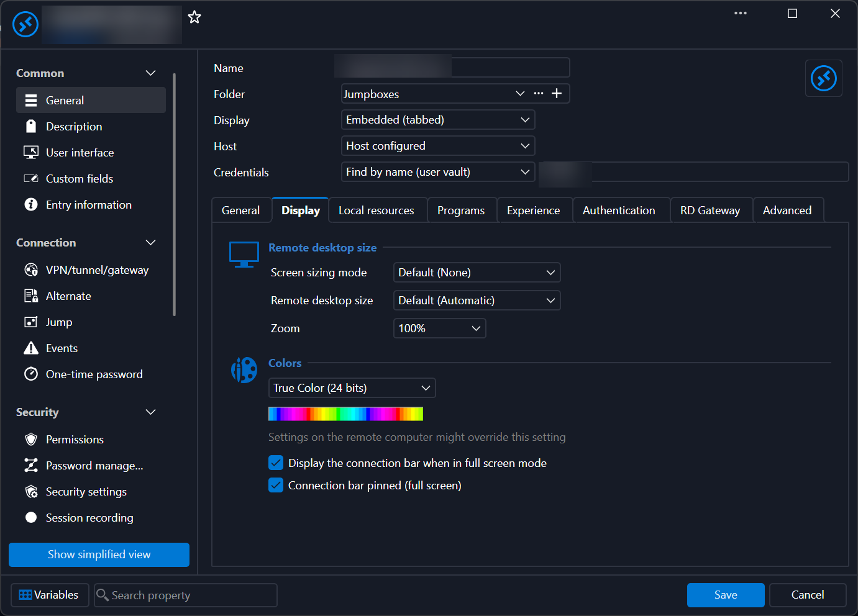This screenshot has height=616, width=858.
Task: Click the Save button
Action: (726, 595)
